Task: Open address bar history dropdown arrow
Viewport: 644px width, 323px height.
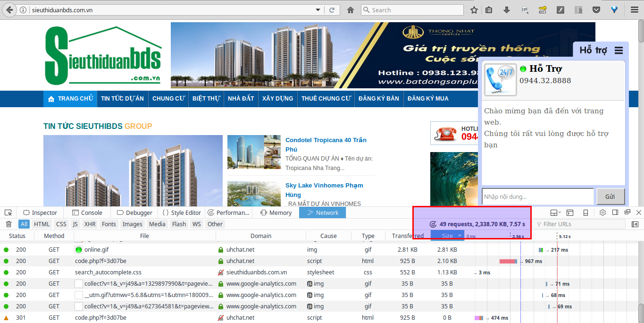Action: [317, 10]
